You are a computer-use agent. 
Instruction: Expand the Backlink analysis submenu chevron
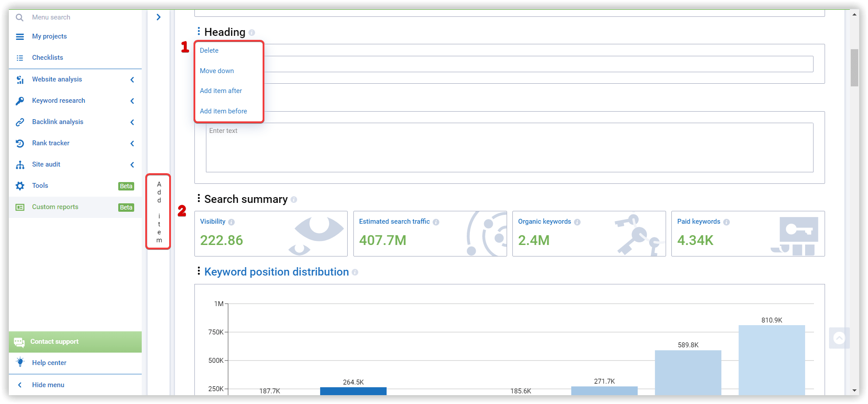[x=132, y=122]
